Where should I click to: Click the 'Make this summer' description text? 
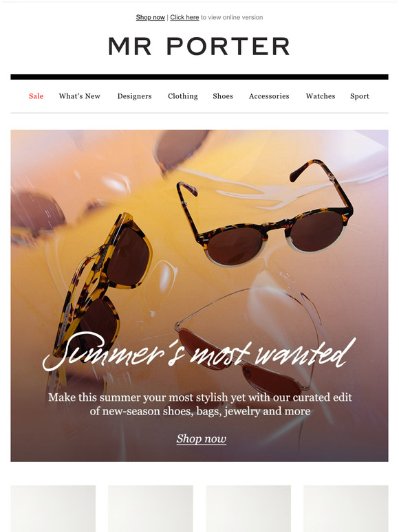[200, 404]
